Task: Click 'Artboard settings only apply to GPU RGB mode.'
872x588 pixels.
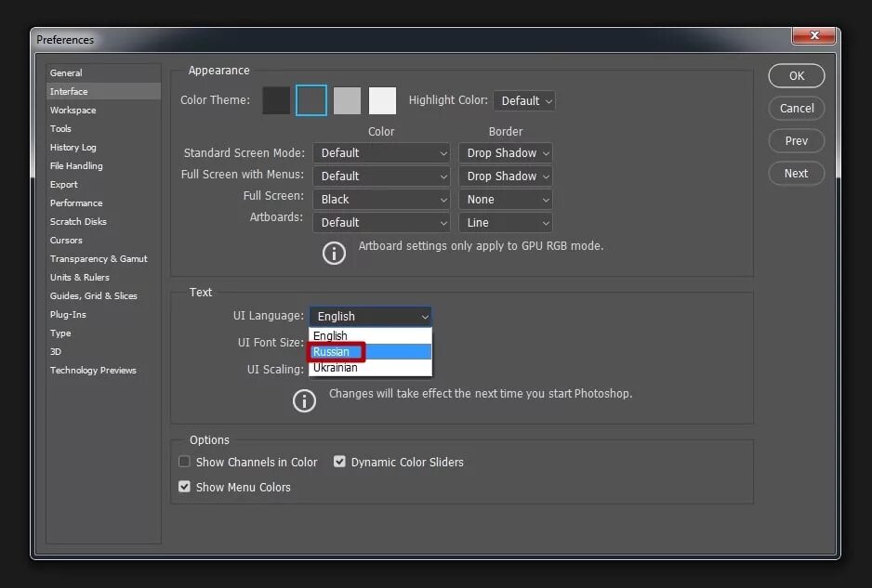Action: pos(481,246)
